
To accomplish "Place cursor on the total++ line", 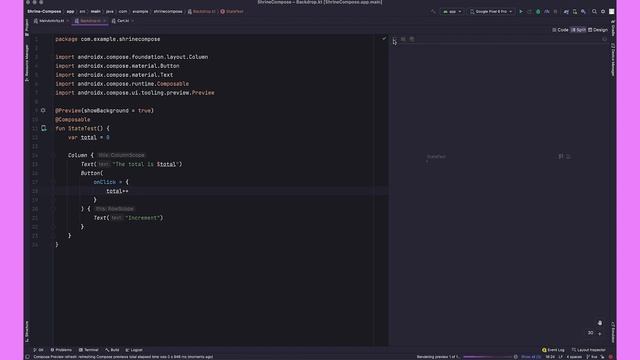I will 117,191.
